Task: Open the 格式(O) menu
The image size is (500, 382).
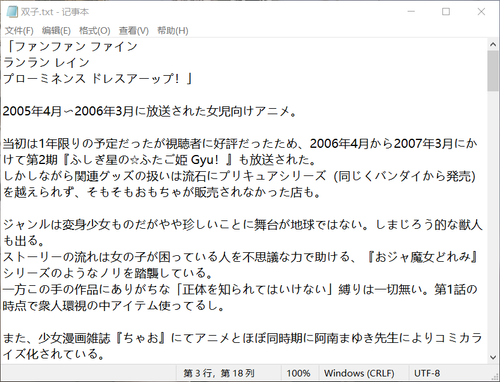Action: (94, 31)
